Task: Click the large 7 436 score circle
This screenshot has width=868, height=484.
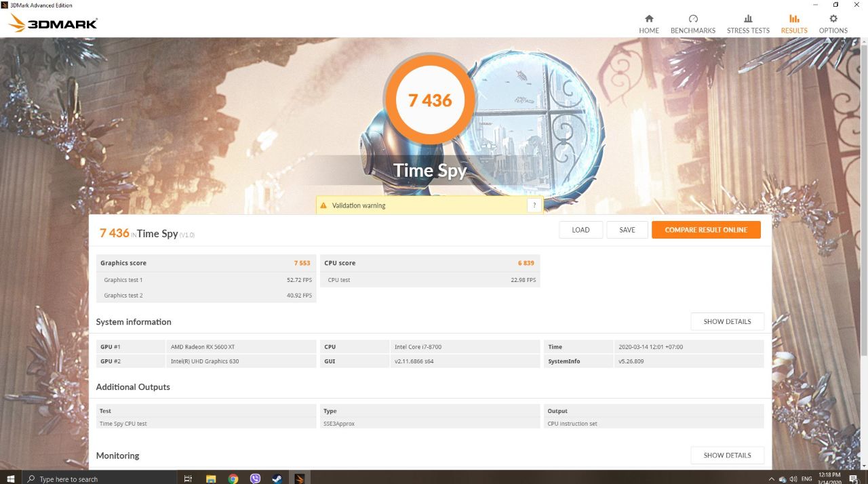Action: click(430, 100)
